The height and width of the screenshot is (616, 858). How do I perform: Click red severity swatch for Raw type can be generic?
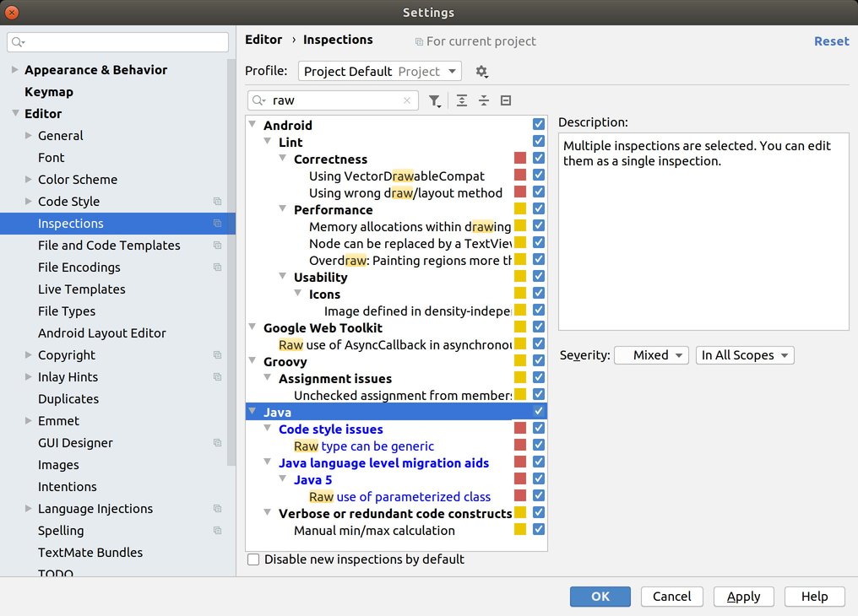(x=520, y=446)
